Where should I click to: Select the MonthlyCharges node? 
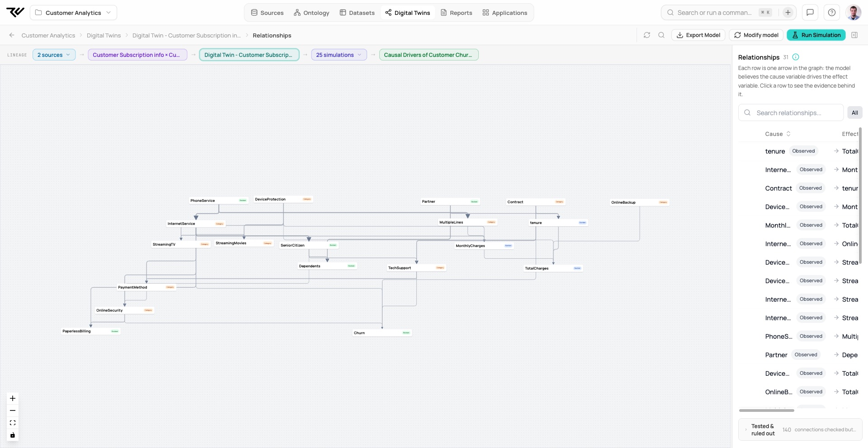coord(484,246)
